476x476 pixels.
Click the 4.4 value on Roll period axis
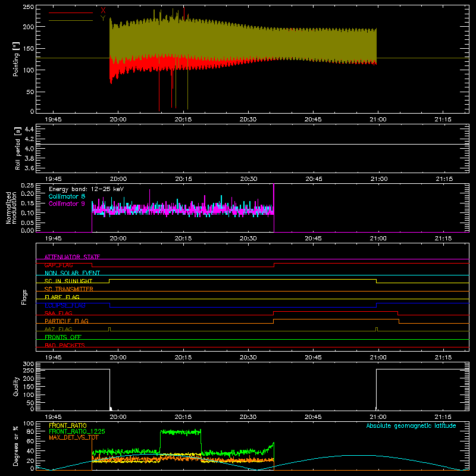coord(29,129)
